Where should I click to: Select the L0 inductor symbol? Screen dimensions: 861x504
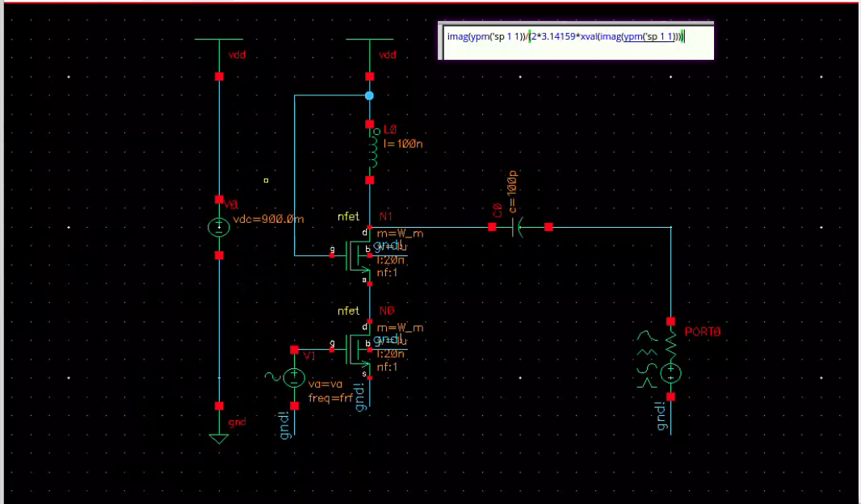tap(372, 151)
